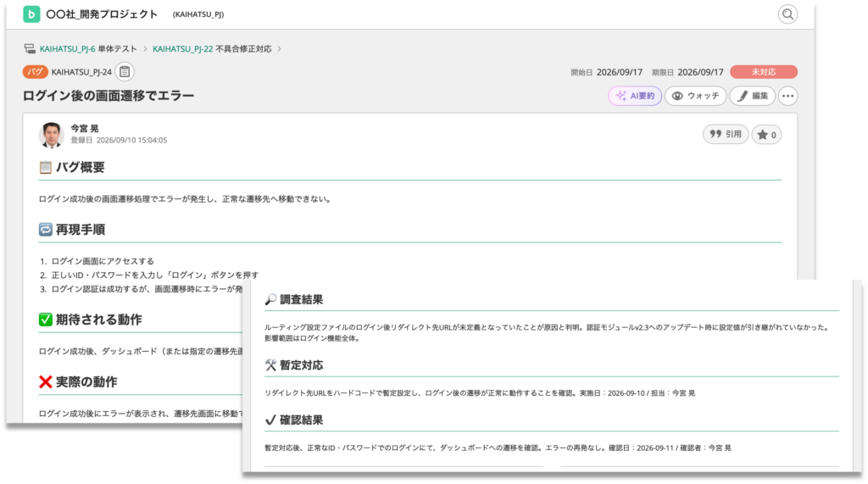
Task: Click the ウォッチ button
Action: tap(695, 96)
